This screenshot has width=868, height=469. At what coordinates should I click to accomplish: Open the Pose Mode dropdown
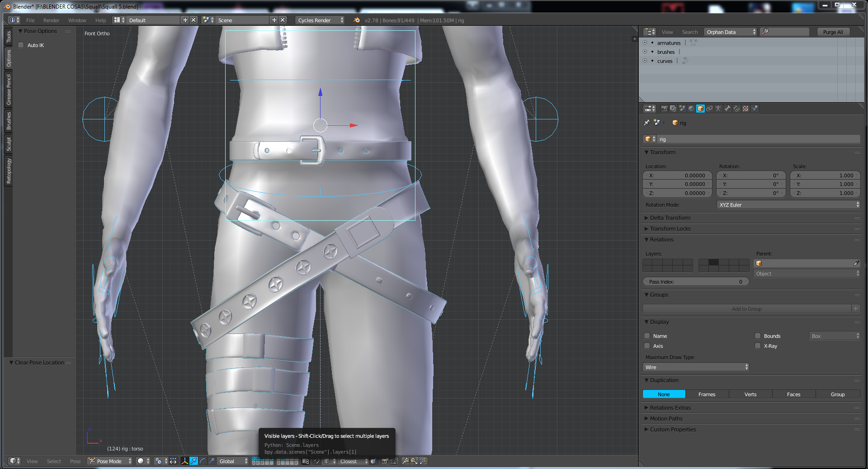(x=110, y=461)
